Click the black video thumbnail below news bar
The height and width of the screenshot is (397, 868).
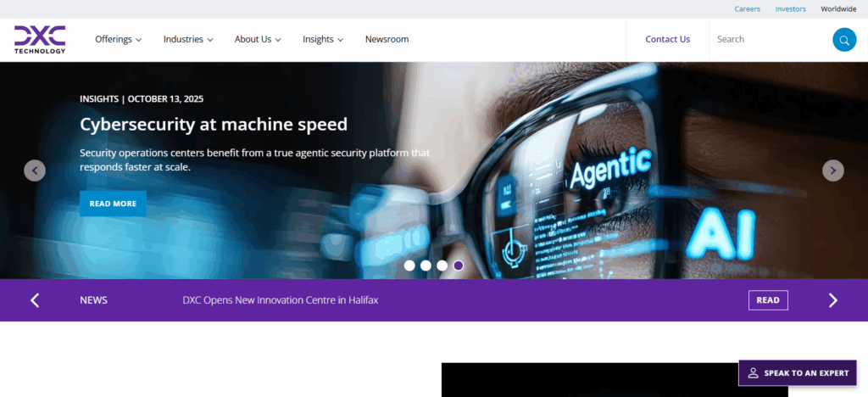click(615, 380)
